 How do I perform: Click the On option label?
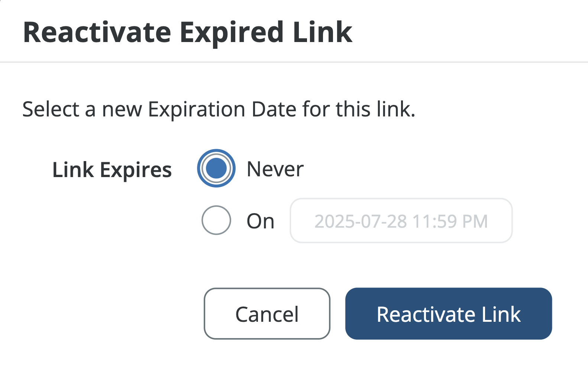click(261, 221)
